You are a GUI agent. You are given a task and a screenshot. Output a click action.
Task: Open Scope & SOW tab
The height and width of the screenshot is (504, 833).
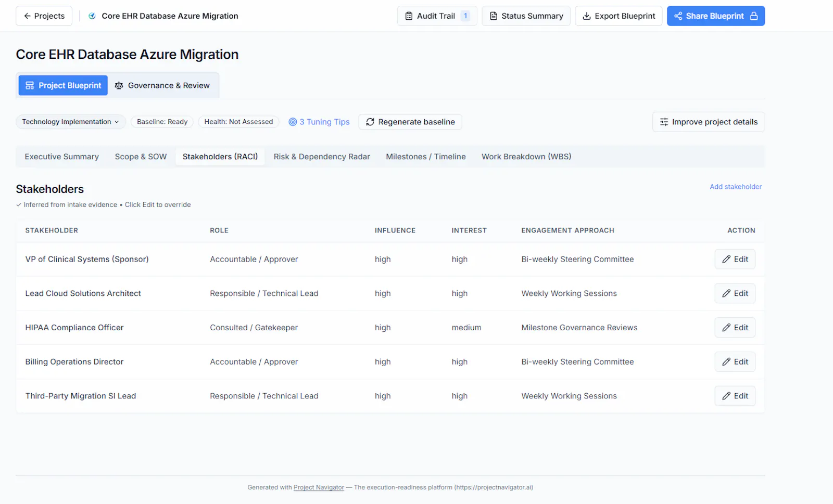click(x=141, y=157)
